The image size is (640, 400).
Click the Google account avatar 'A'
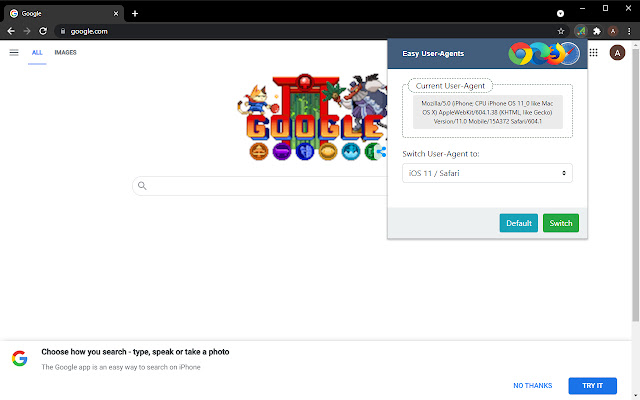click(x=617, y=53)
